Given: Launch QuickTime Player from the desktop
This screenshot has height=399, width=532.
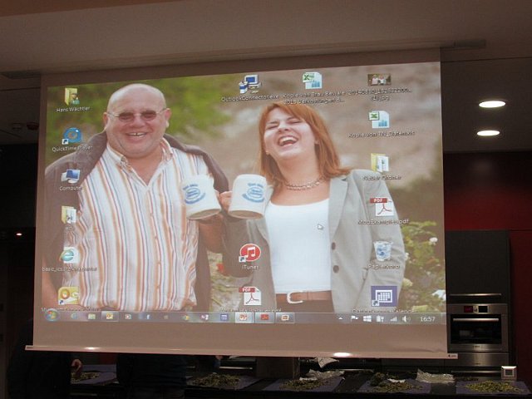Looking at the screenshot, I should 72,136.
